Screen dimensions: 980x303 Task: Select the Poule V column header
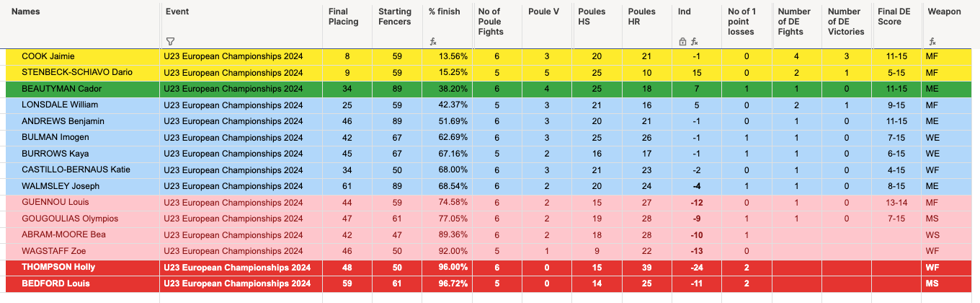pos(540,12)
